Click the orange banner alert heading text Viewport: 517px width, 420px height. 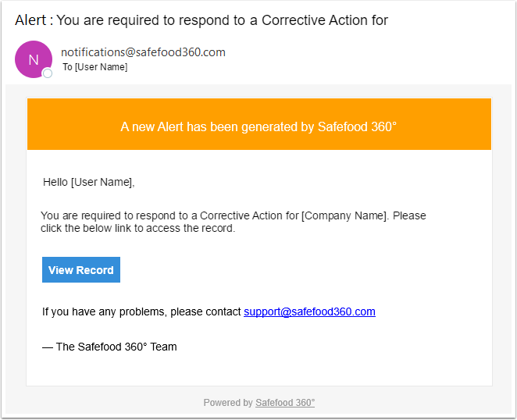(x=258, y=126)
